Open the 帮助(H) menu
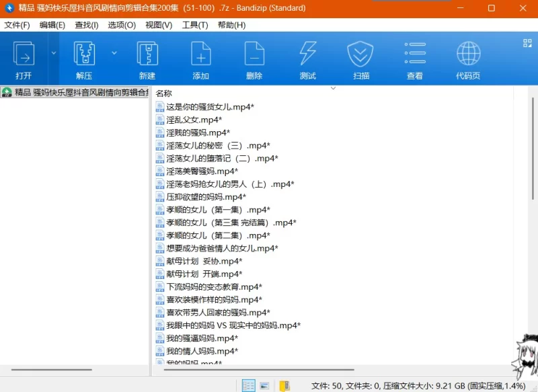This screenshot has width=538, height=392. [231, 25]
